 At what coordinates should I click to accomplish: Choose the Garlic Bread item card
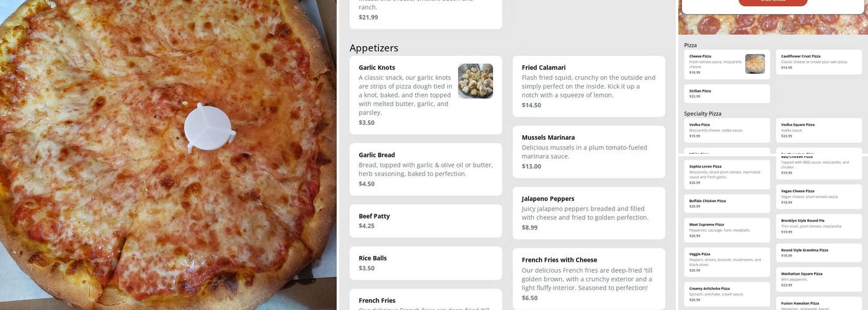(426, 169)
